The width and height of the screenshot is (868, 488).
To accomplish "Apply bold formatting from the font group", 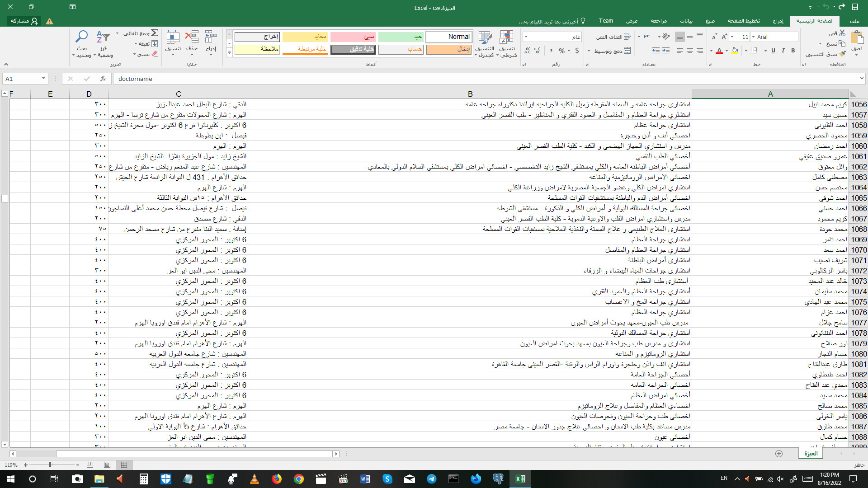I will point(793,51).
